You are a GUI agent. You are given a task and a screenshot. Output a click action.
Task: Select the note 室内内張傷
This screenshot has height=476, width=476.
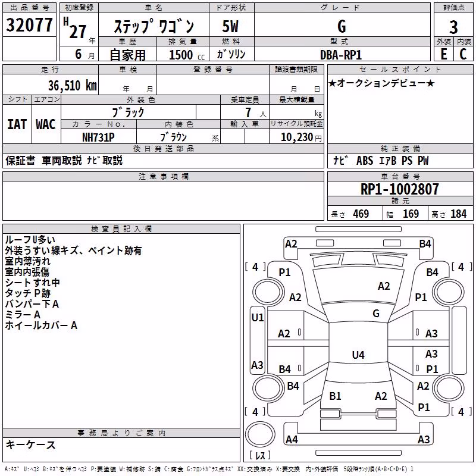(27, 272)
